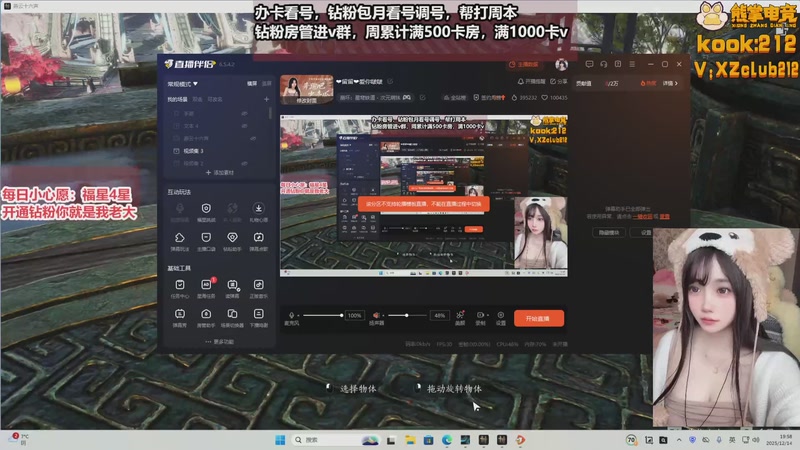Click the 100% microphone volume field

pyautogui.click(x=355, y=315)
